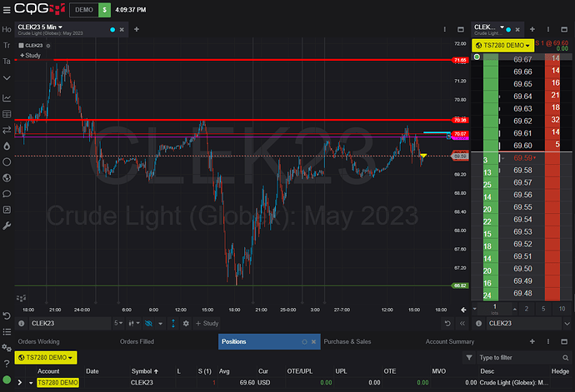The height and width of the screenshot is (392, 575).
Task: Open the dropdown arrow after the eye icon
Action: click(160, 324)
